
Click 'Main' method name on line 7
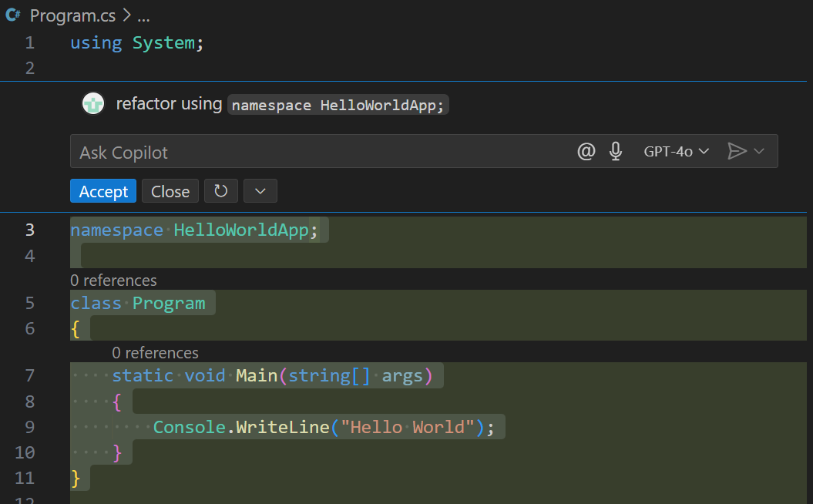pyautogui.click(x=257, y=375)
